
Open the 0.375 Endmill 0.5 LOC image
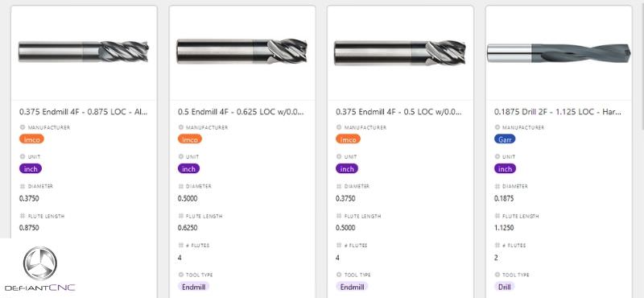point(399,52)
